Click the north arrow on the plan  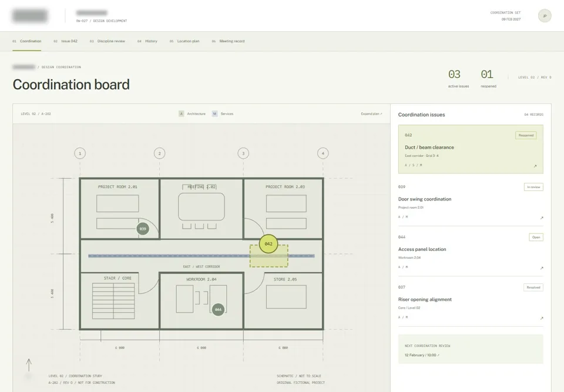29,365
